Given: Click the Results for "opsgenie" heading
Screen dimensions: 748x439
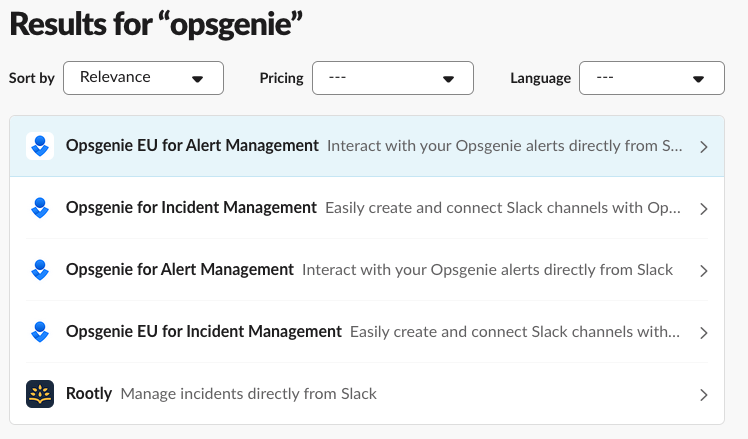Looking at the screenshot, I should pos(156,24).
